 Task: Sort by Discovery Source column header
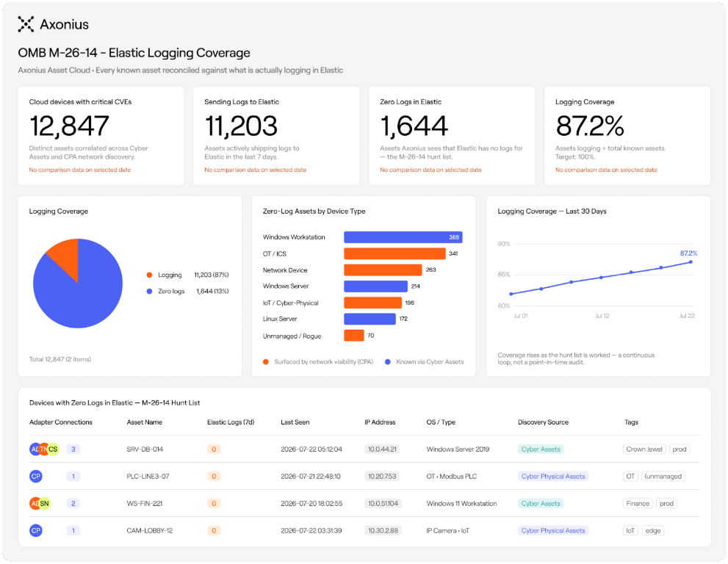pyautogui.click(x=543, y=422)
